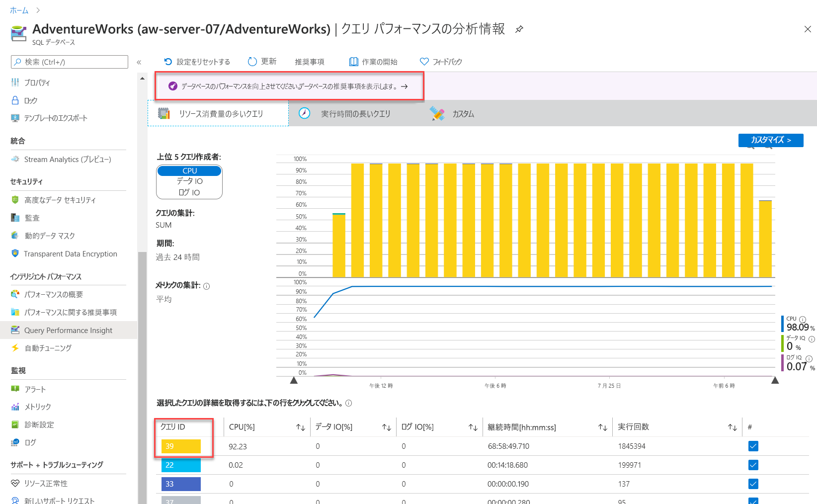Click the 更新 refresh icon

[252, 62]
